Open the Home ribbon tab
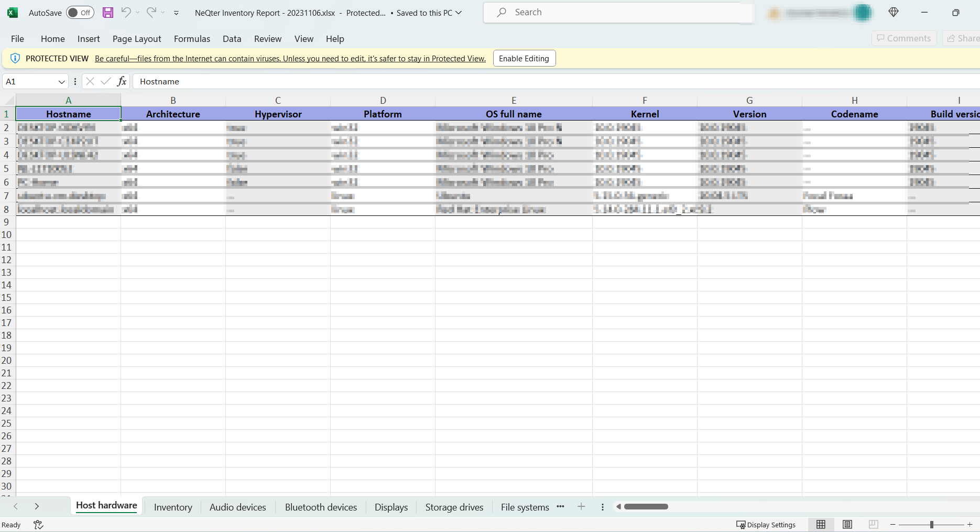This screenshot has height=532, width=980. click(x=53, y=39)
